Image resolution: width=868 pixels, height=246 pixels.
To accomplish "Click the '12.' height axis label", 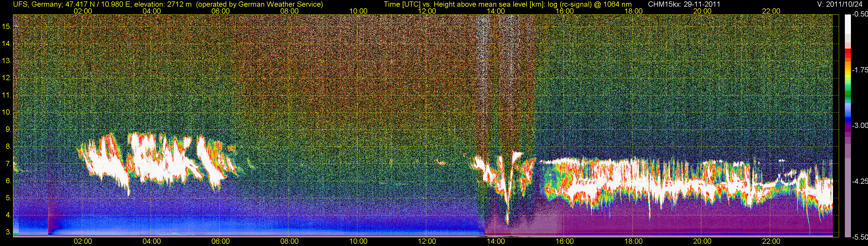I will pyautogui.click(x=7, y=78).
